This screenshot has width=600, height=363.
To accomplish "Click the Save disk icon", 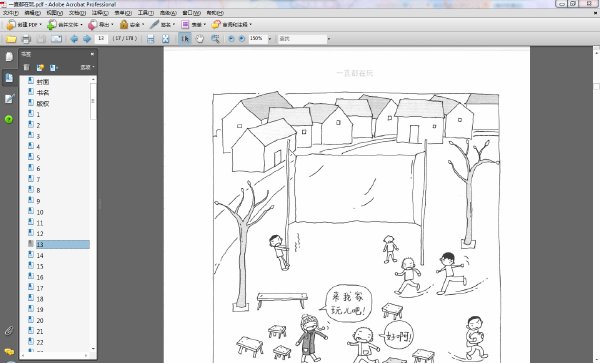I will (41, 39).
